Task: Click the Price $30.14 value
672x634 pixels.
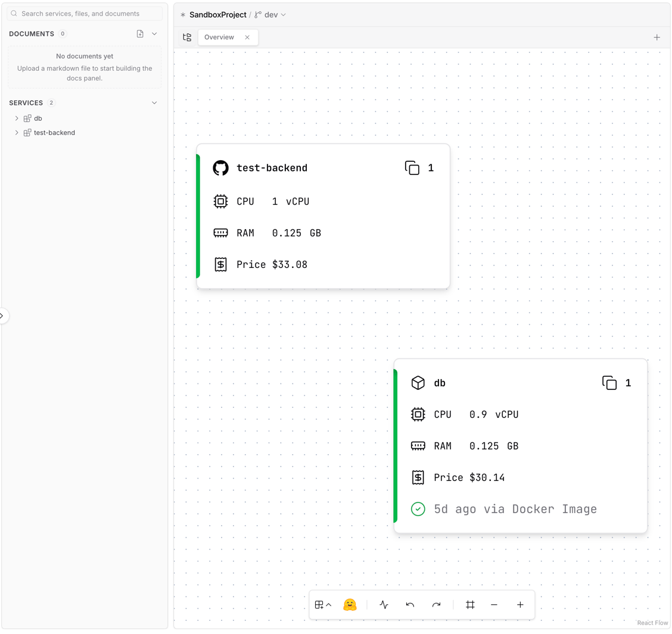Action: (x=487, y=477)
